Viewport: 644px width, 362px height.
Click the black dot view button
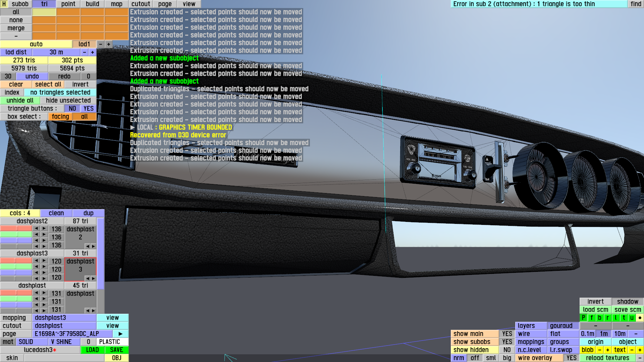tap(640, 318)
